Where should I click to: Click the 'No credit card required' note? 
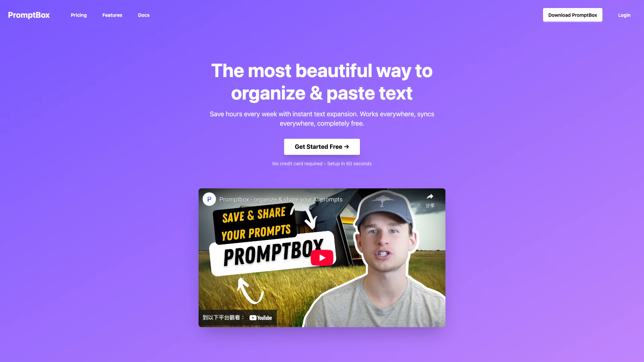click(x=297, y=164)
